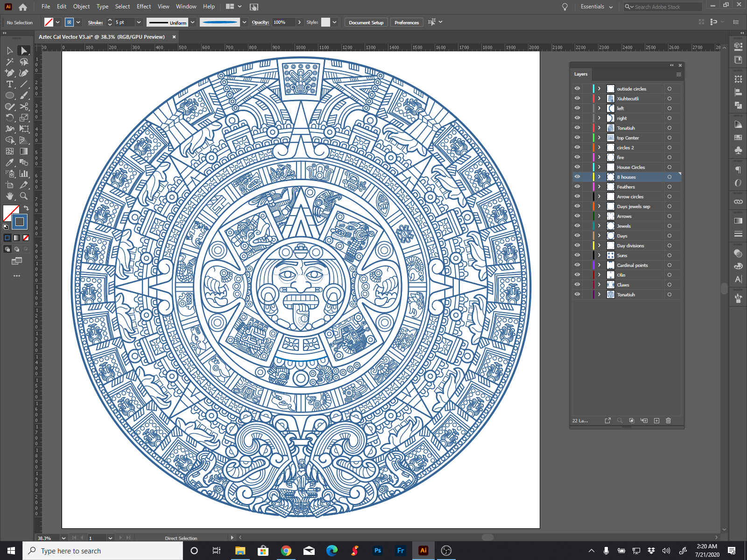Hide the outisde circles layer
This screenshot has height=560, width=747.
tap(578, 89)
